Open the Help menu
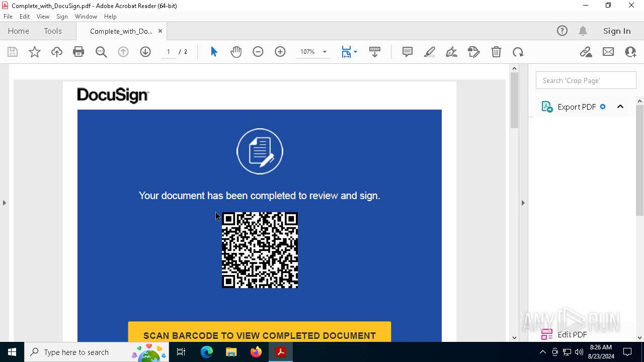The width and height of the screenshot is (644, 362). 110,17
